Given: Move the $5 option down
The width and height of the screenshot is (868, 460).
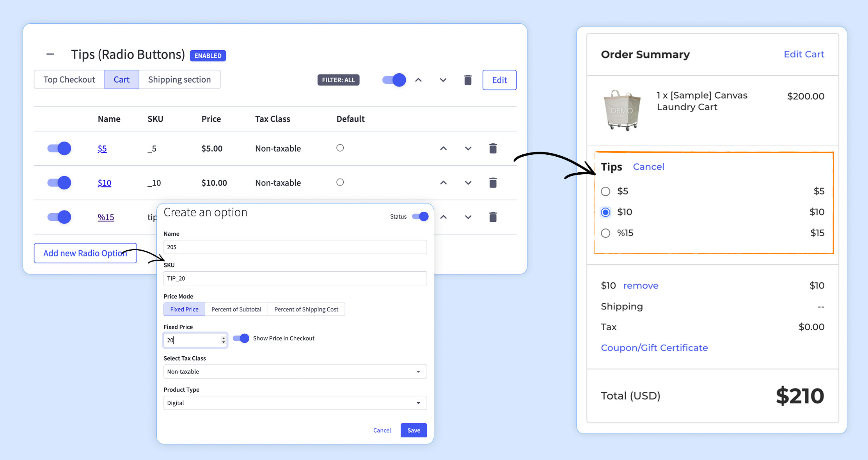Looking at the screenshot, I should (468, 149).
